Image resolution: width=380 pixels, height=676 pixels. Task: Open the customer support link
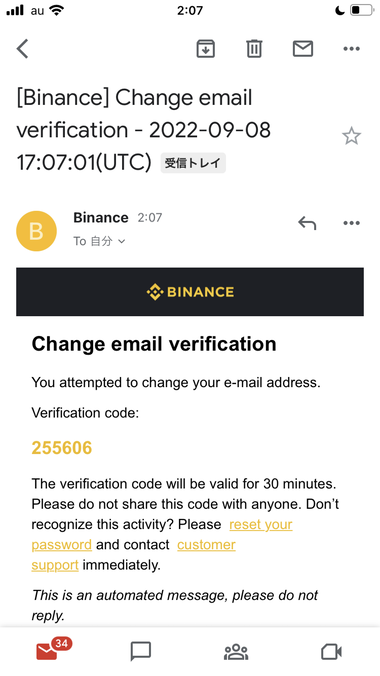pyautogui.click(x=134, y=555)
